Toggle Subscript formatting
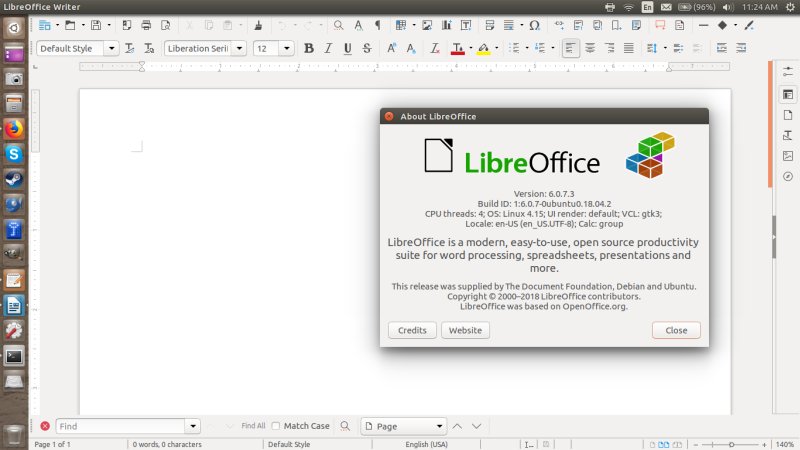This screenshot has height=450, width=800. coord(411,48)
